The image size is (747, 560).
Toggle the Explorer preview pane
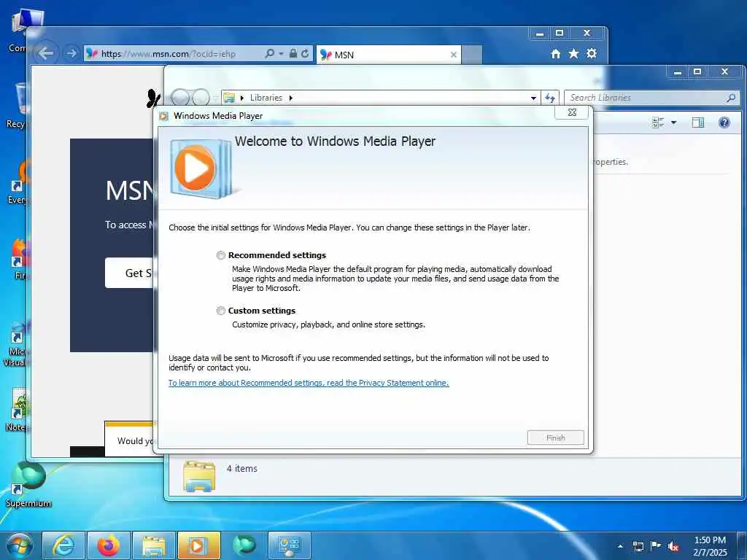click(698, 122)
